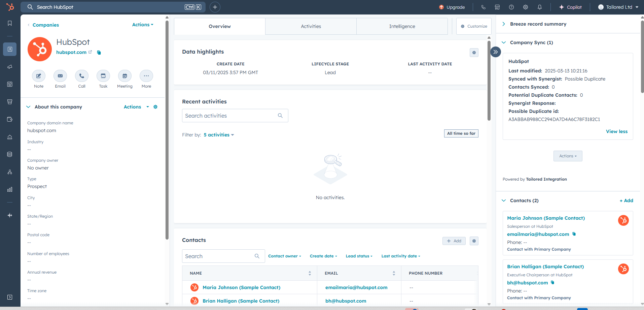Viewport: 644px width, 310px height.
Task: Click the Call phone icon
Action: 82,76
